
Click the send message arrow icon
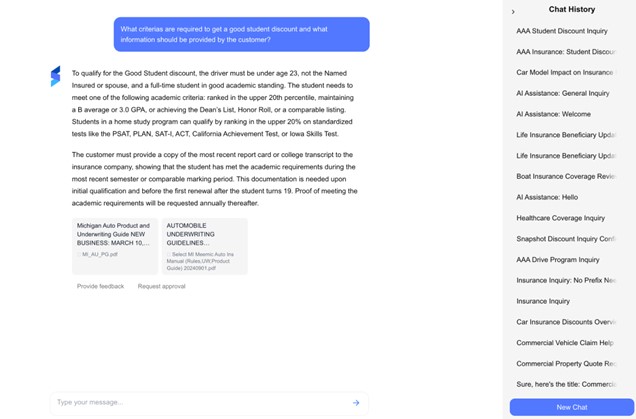(356, 403)
